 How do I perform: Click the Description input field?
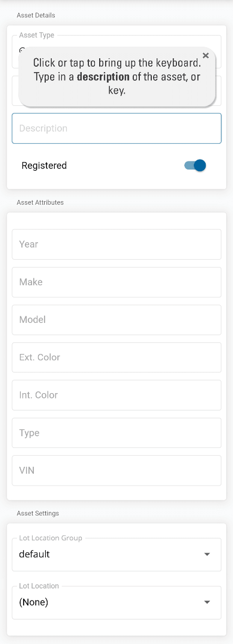click(x=116, y=129)
